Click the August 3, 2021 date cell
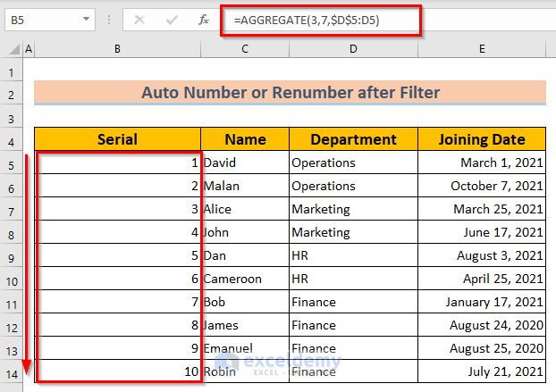 click(x=482, y=255)
